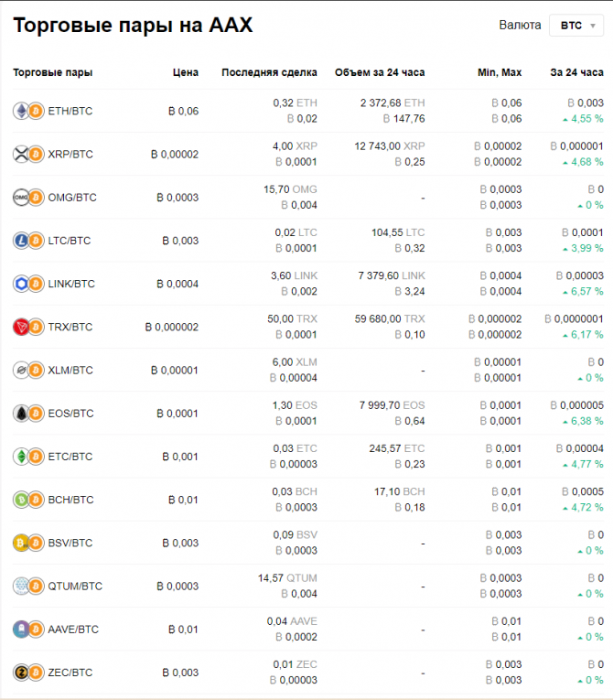Screen dimensions: 613x700
Task: Open the BTC currency dropdown
Action: pos(575,27)
